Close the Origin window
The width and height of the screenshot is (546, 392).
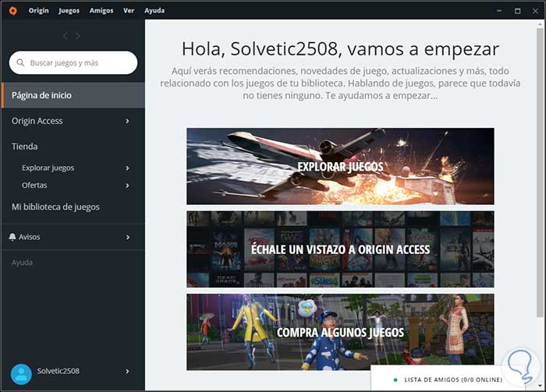(x=535, y=11)
